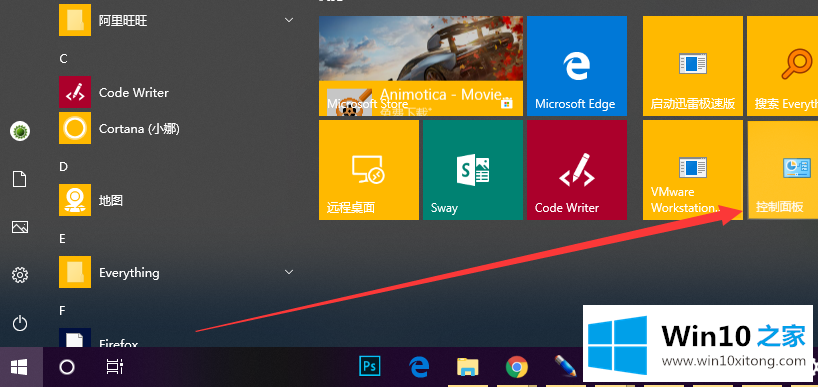Open the Everything folder in app list
The height and width of the screenshot is (387, 818).
[x=177, y=272]
